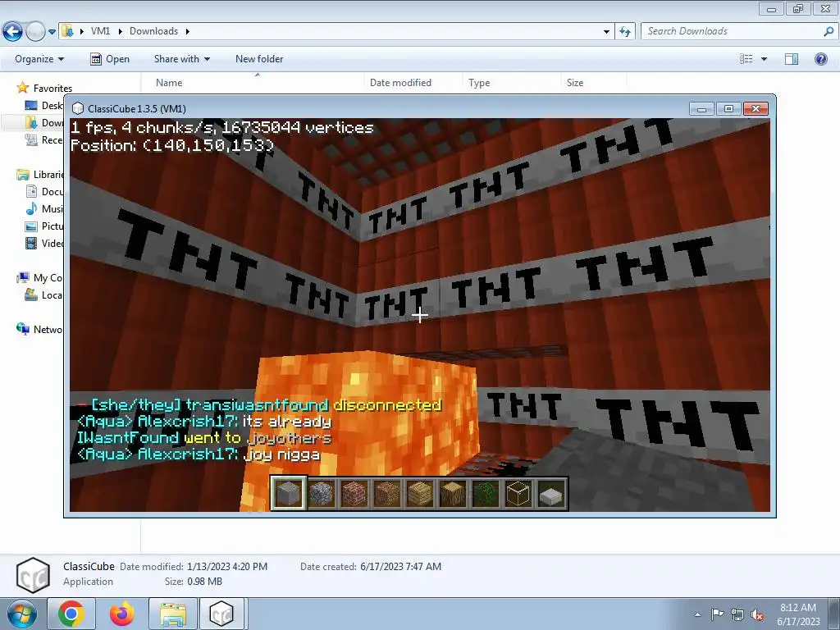Select the slab block in hotbar
This screenshot has height=630, width=840.
tap(551, 493)
